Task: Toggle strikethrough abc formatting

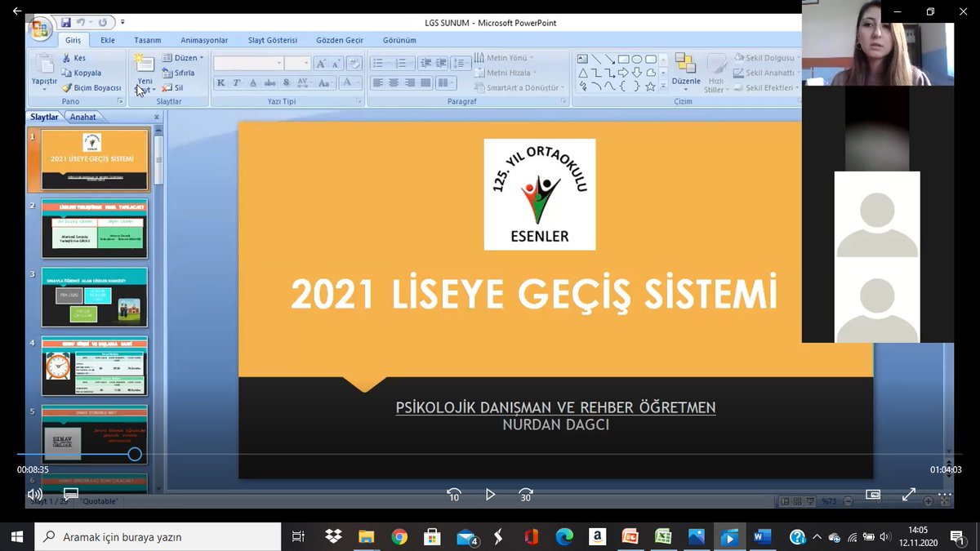Action: coord(269,82)
